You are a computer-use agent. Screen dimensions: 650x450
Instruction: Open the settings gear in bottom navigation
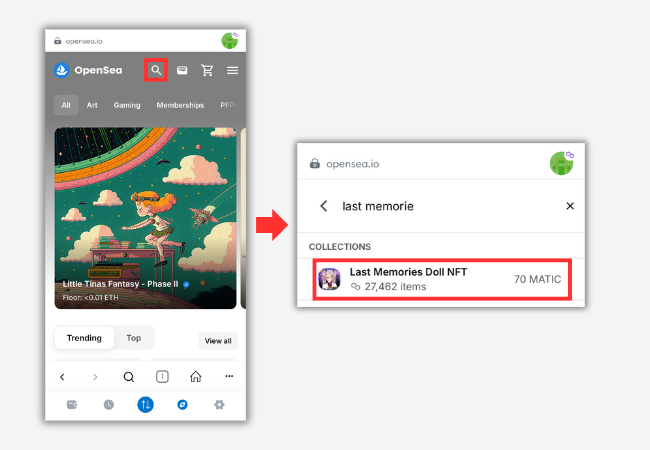219,404
